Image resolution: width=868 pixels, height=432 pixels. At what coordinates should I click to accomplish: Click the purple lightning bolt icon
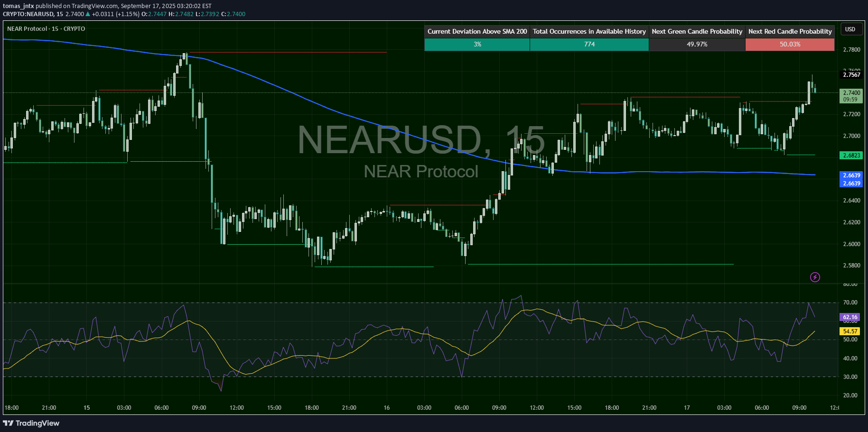tap(815, 277)
